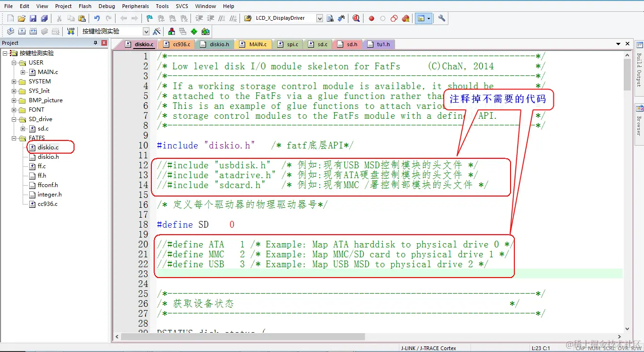This screenshot has height=352, width=644.
Task: Expand the MAIN.c tree node
Action: tap(23, 72)
